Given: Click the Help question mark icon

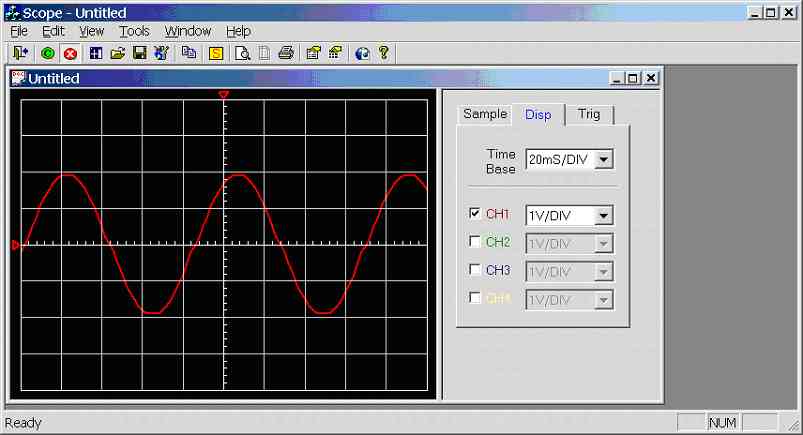Looking at the screenshot, I should [x=383, y=53].
